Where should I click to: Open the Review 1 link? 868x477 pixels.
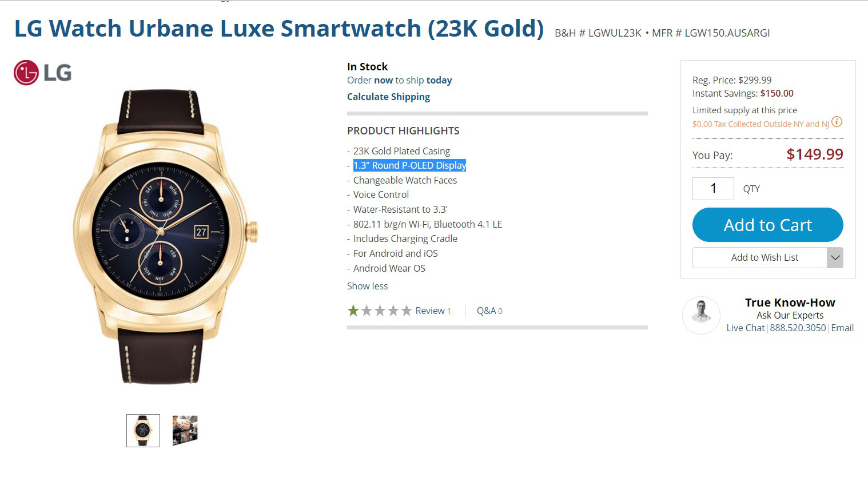point(433,311)
